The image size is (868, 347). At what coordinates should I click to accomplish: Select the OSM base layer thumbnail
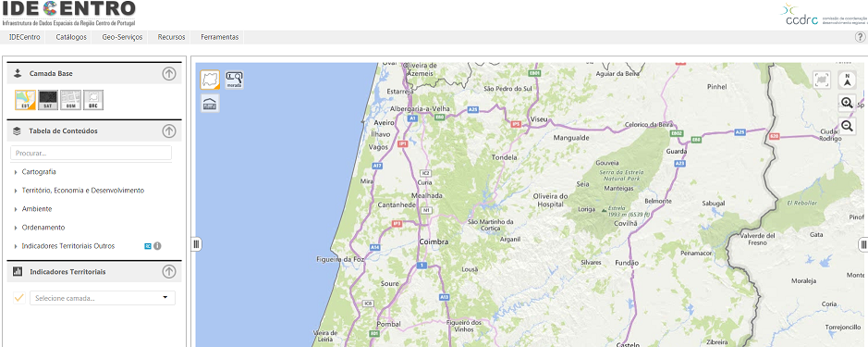(71, 100)
